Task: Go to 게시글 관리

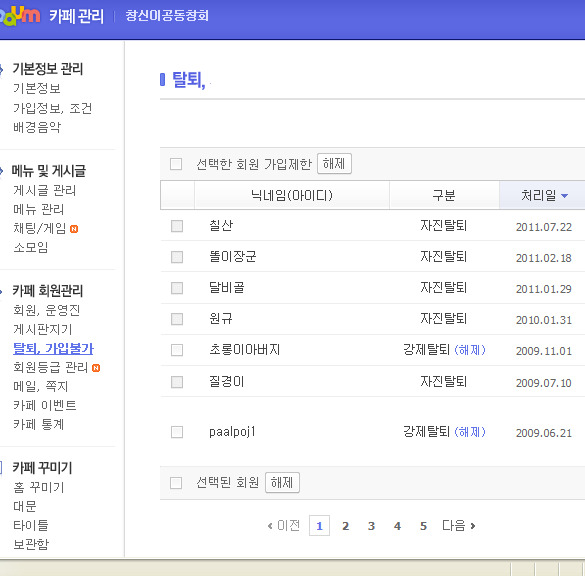Action: 44,190
